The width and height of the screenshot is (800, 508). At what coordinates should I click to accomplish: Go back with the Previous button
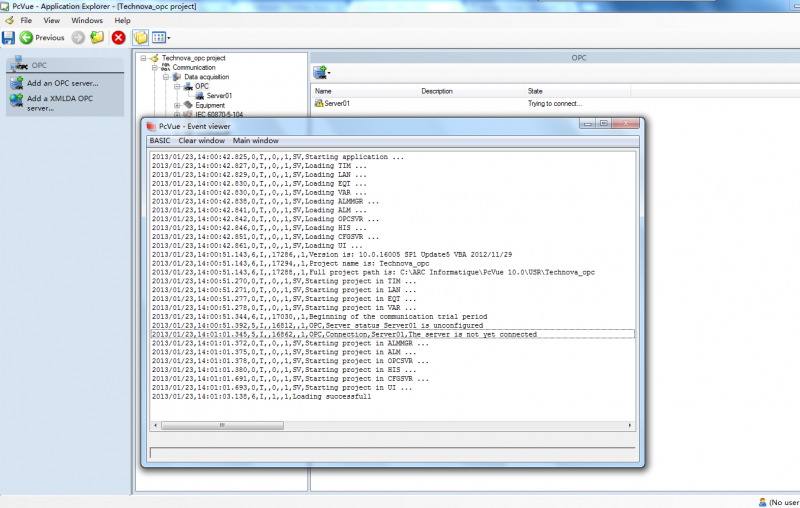(42, 38)
